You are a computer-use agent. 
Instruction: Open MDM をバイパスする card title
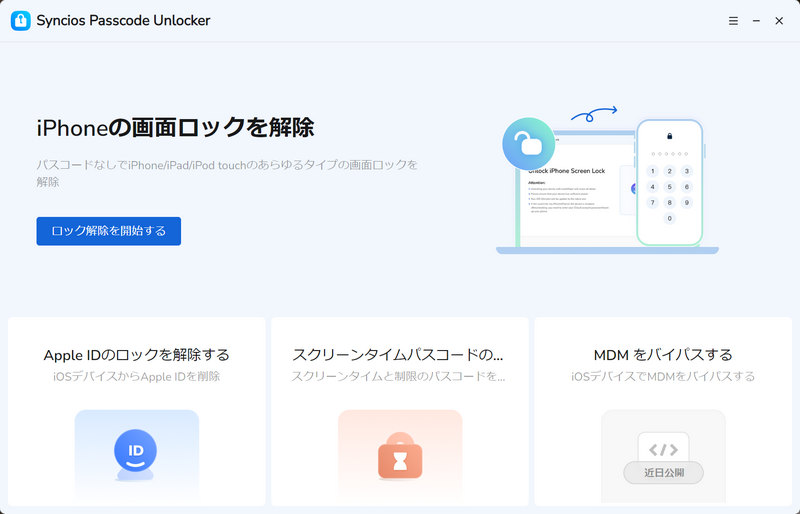[x=663, y=355]
